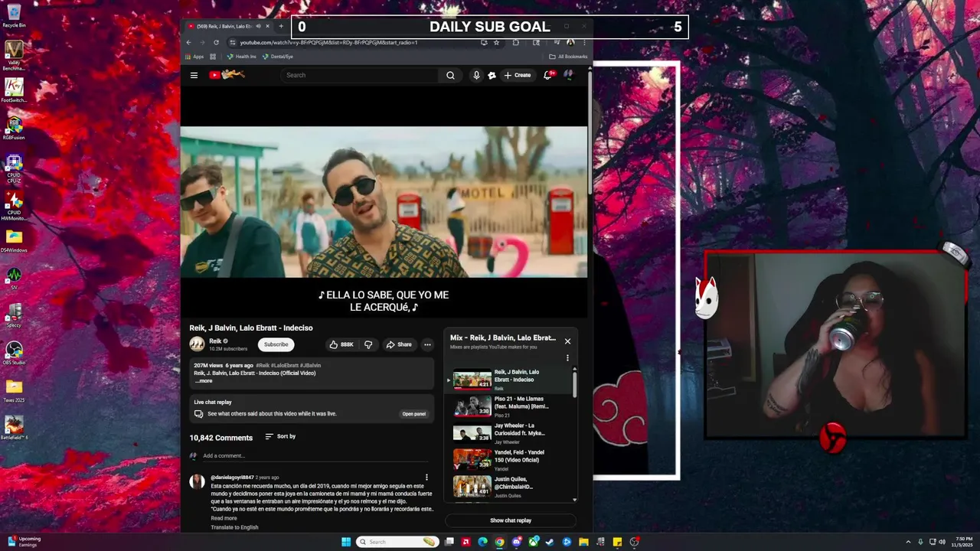
Task: Click the YouTube search input field
Action: [360, 75]
